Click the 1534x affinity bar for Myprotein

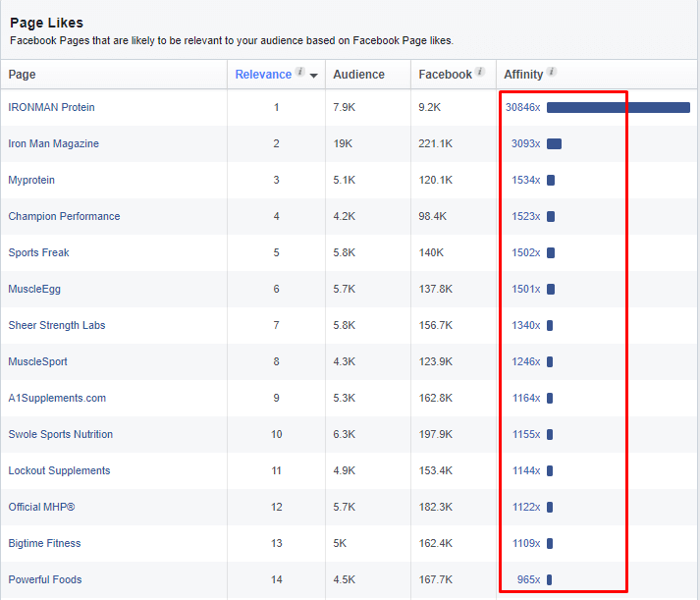(551, 180)
